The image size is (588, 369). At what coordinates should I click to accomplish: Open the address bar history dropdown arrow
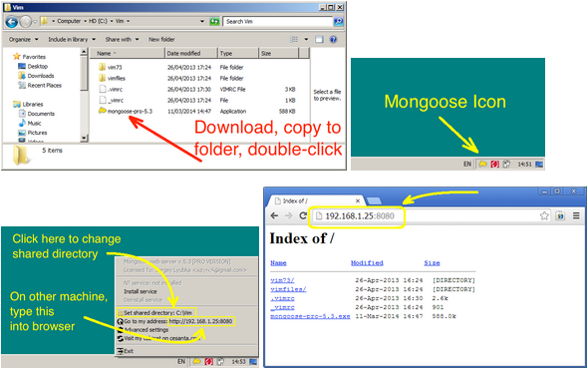[202, 21]
